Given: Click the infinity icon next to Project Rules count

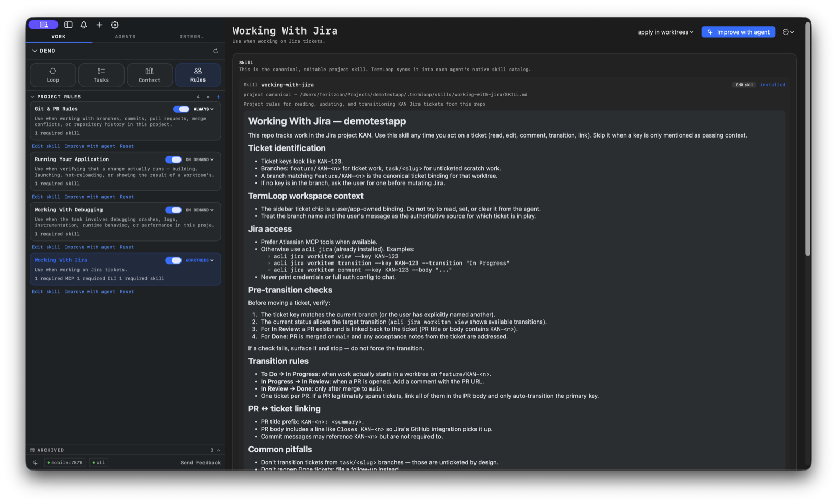Looking at the screenshot, I should 208,97.
